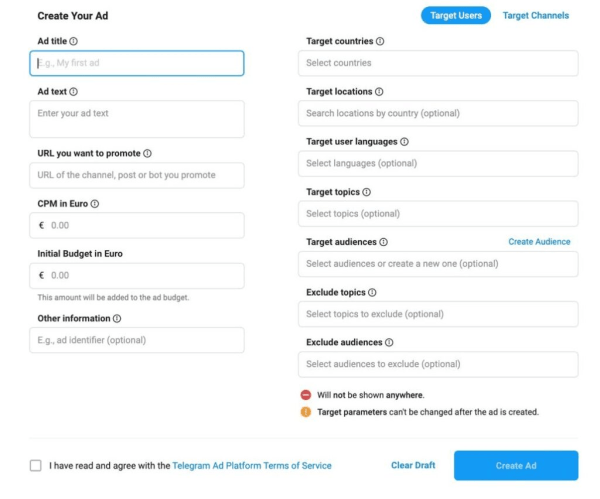Click the Clear Draft link
600x499 pixels.
pos(413,466)
